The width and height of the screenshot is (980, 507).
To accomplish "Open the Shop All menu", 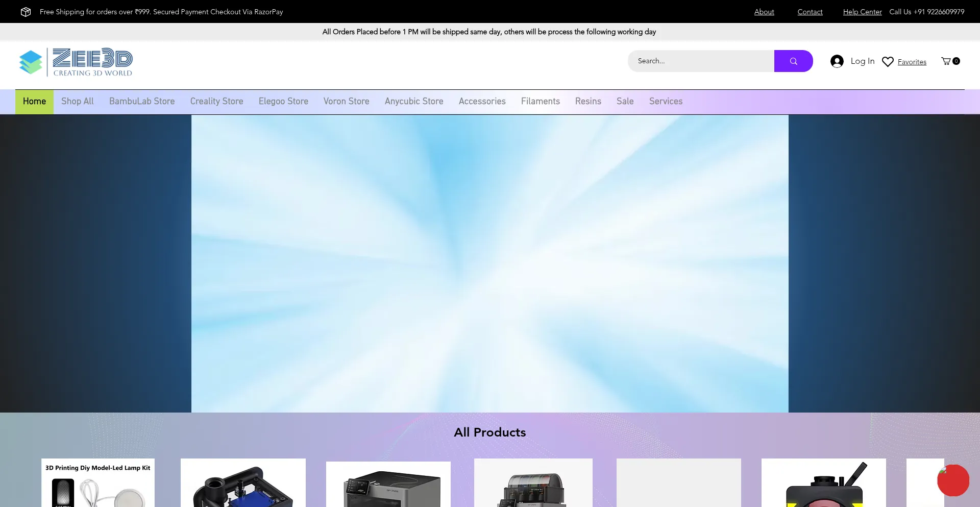I will click(78, 102).
